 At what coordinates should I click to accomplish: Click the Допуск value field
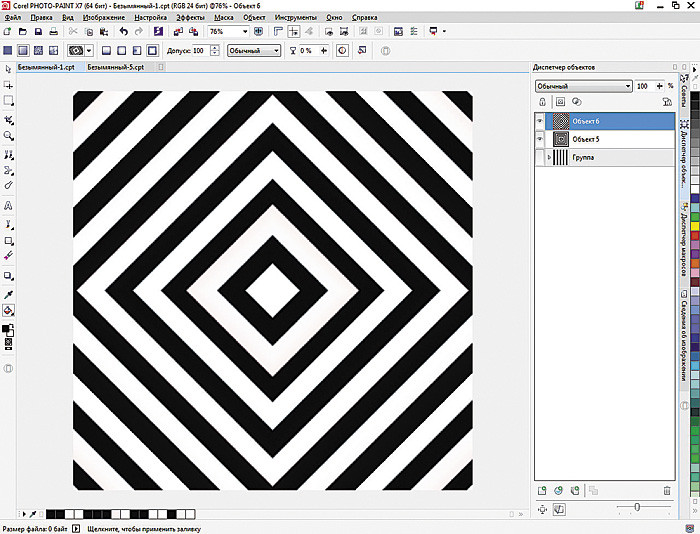201,50
